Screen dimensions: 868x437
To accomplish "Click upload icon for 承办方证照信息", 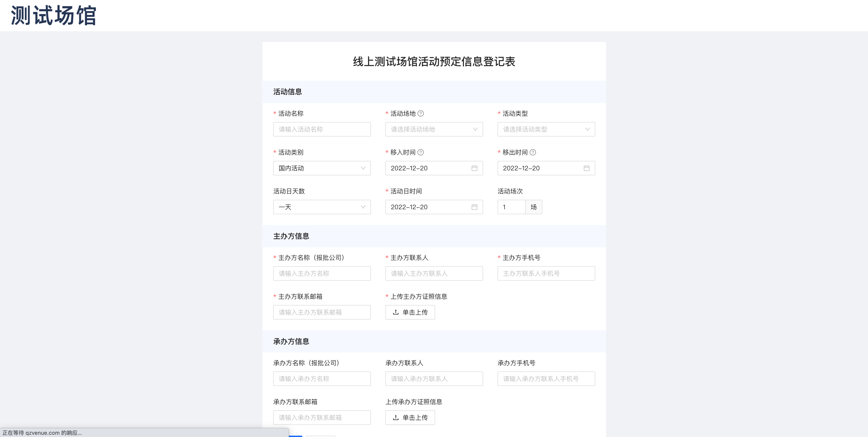I will click(396, 418).
